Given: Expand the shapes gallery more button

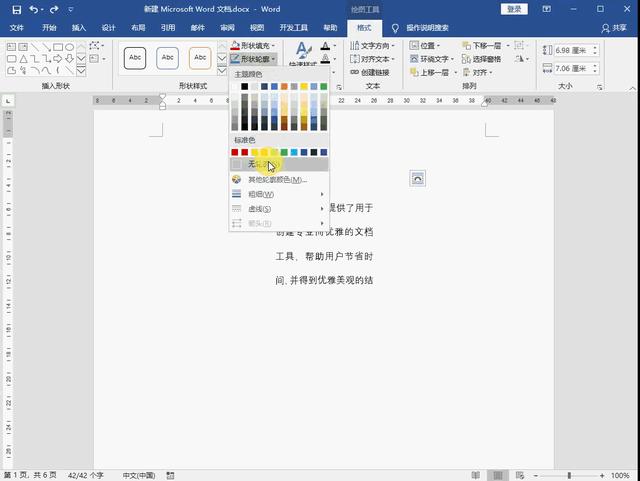Looking at the screenshot, I should [x=81, y=71].
